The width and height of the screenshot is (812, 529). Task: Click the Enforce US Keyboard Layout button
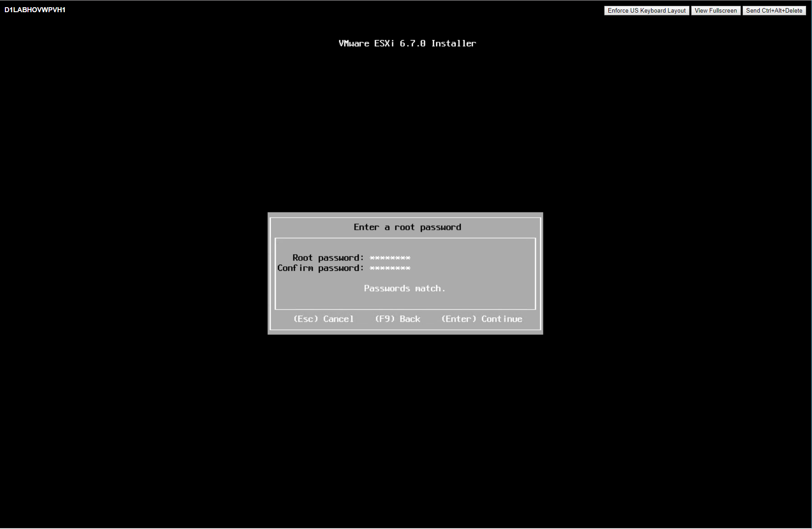(646, 10)
